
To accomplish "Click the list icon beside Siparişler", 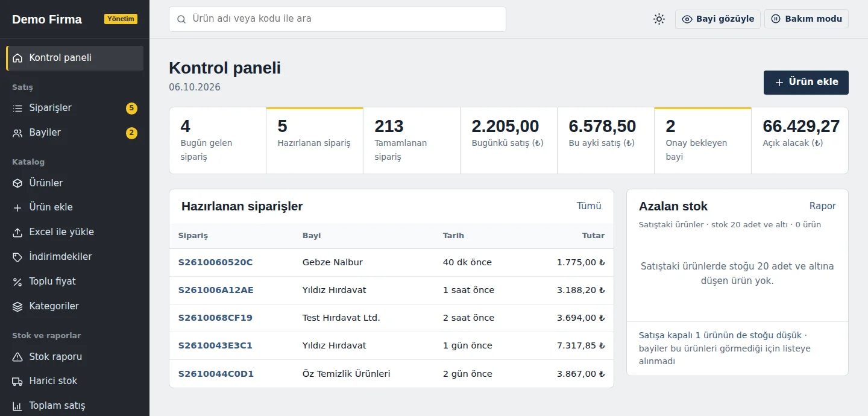I will click(x=17, y=108).
